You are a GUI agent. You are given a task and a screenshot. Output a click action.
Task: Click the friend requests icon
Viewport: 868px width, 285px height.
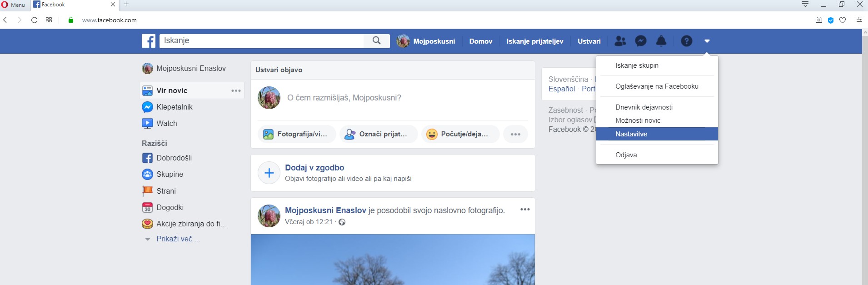pyautogui.click(x=620, y=41)
